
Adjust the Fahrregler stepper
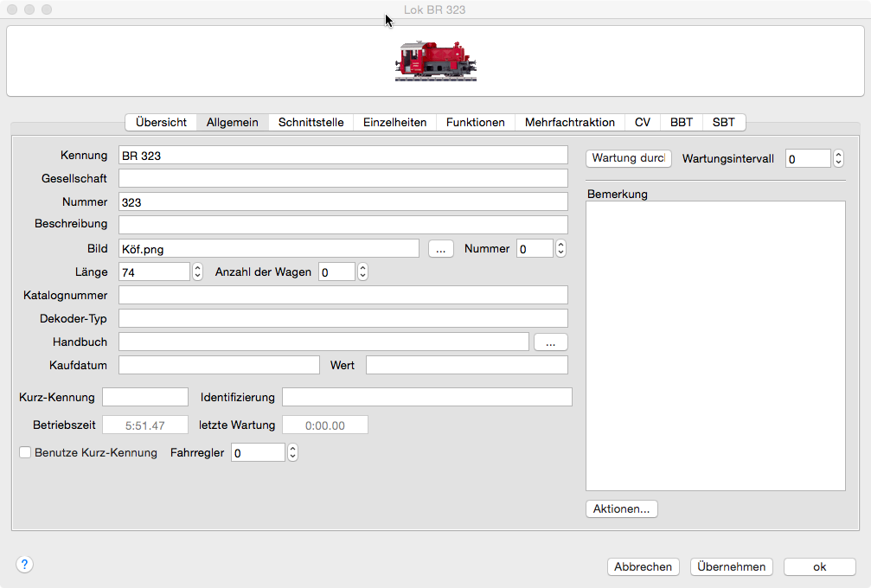(292, 452)
